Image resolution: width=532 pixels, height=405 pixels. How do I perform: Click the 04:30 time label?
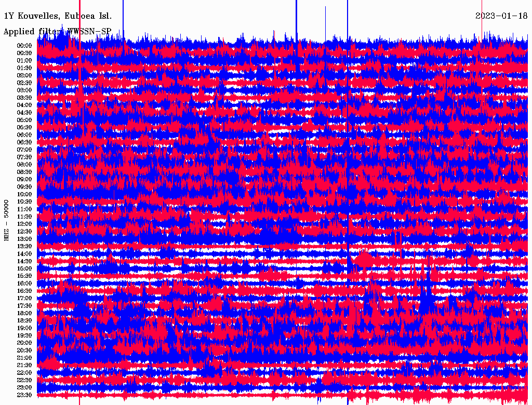coord(24,113)
